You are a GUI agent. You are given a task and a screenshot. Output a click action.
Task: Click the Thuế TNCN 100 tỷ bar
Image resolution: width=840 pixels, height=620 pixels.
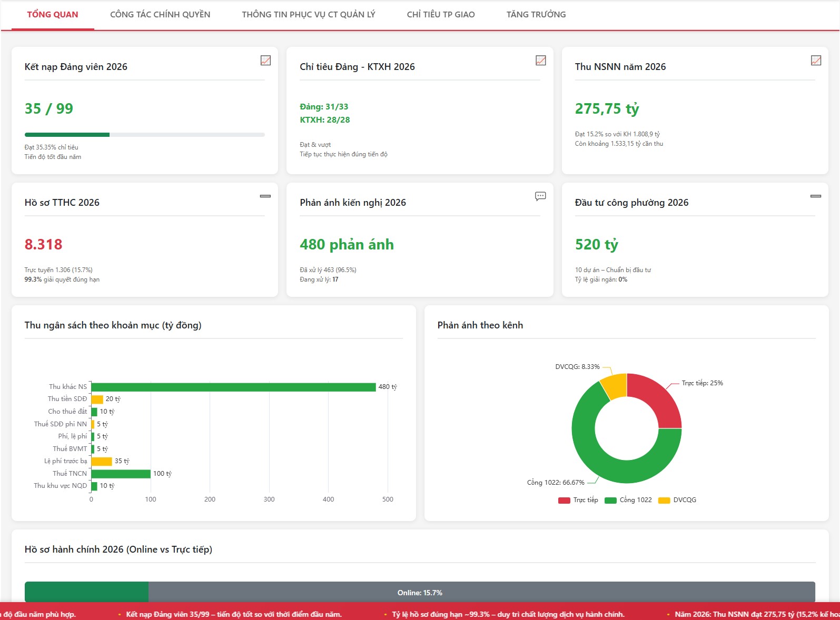tap(121, 474)
